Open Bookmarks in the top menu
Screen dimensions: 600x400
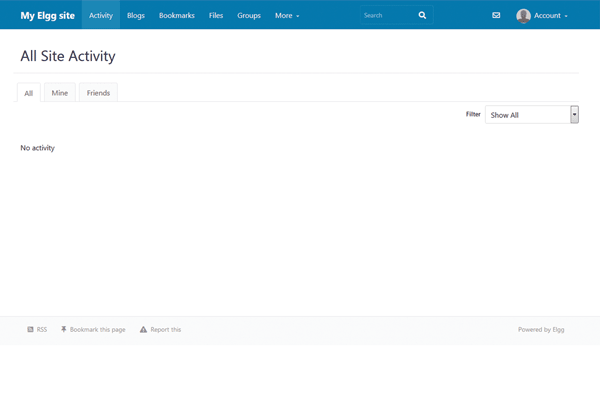tap(177, 16)
